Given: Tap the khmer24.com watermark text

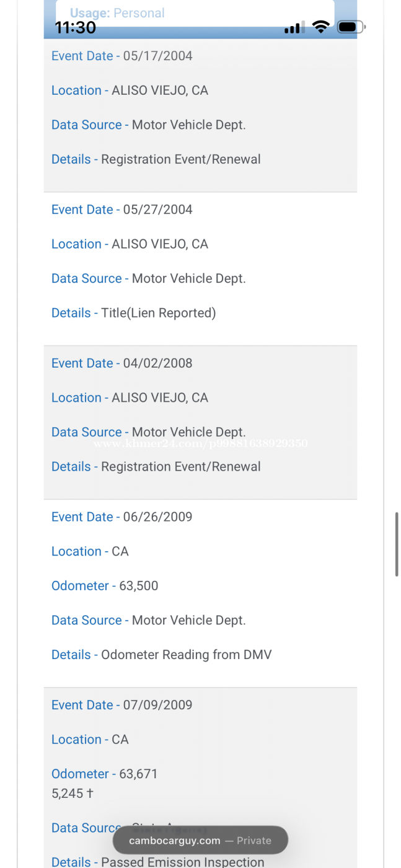Looking at the screenshot, I should pyautogui.click(x=200, y=444).
